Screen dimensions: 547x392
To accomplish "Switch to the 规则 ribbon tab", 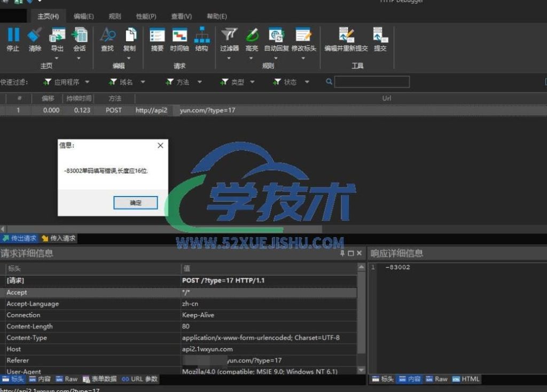I will [115, 17].
